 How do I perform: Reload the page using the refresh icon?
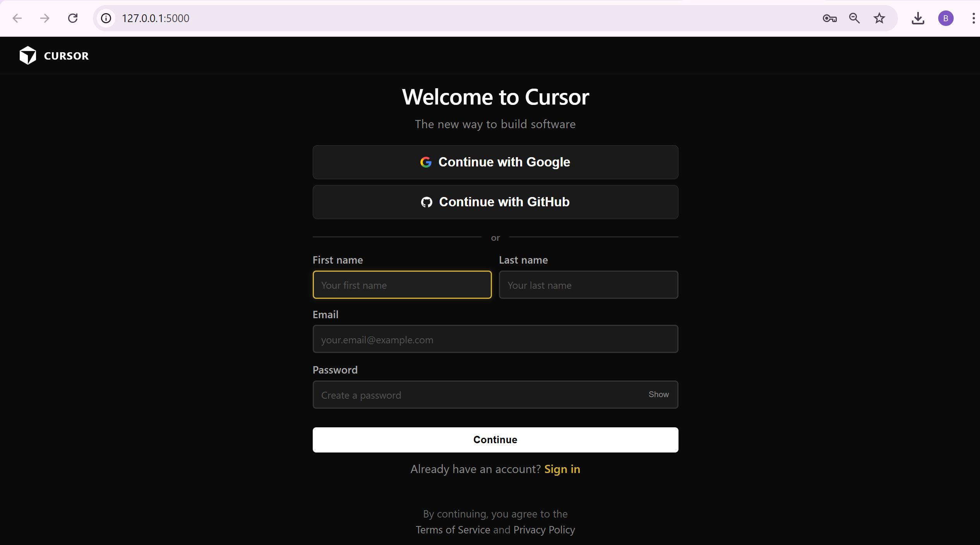pyautogui.click(x=73, y=18)
